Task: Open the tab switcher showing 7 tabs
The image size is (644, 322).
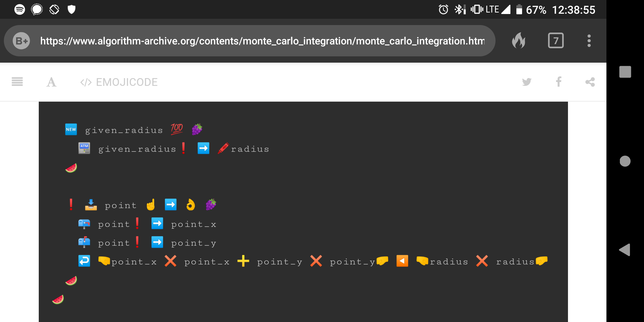Action: [x=555, y=41]
